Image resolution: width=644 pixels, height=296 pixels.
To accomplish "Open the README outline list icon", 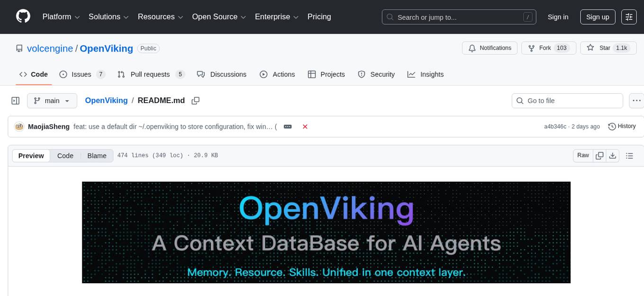I will [629, 155].
